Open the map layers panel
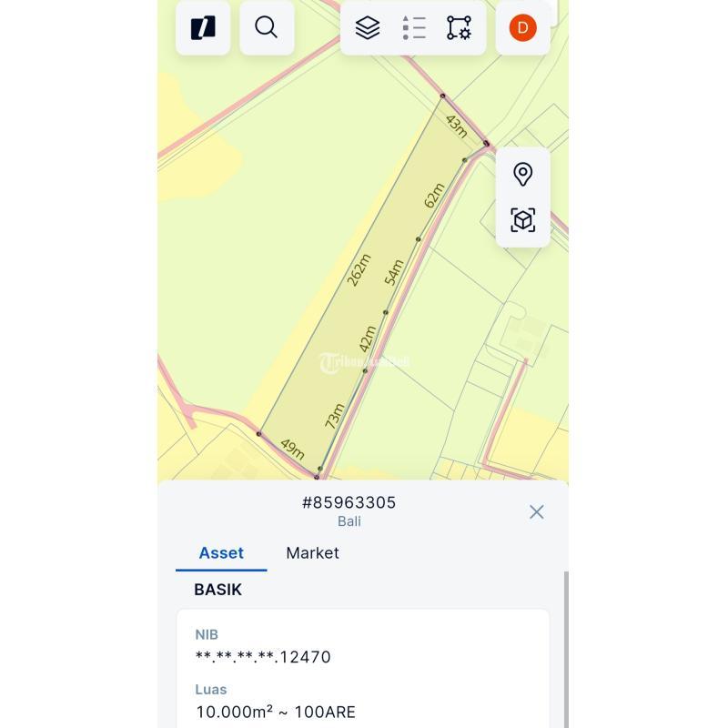 tap(368, 28)
